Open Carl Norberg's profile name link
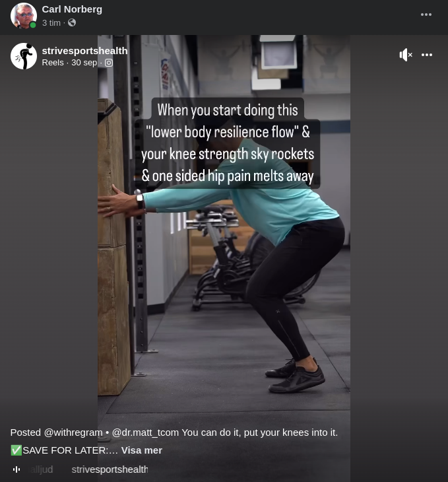 tap(72, 9)
